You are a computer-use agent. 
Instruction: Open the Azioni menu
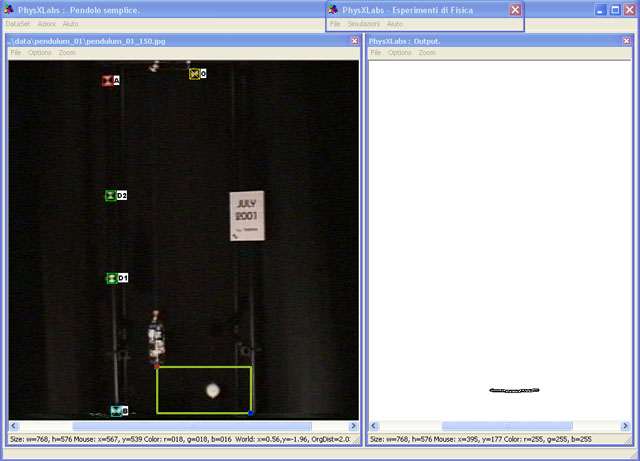pyautogui.click(x=46, y=24)
